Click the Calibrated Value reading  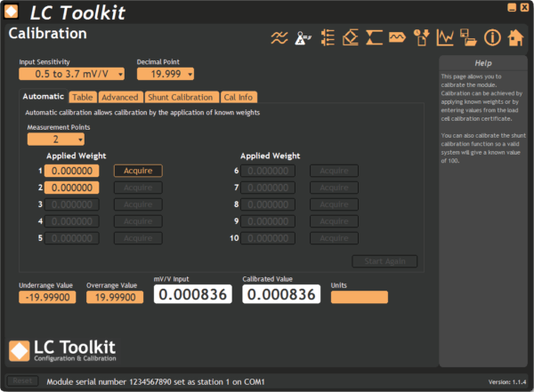pos(281,294)
